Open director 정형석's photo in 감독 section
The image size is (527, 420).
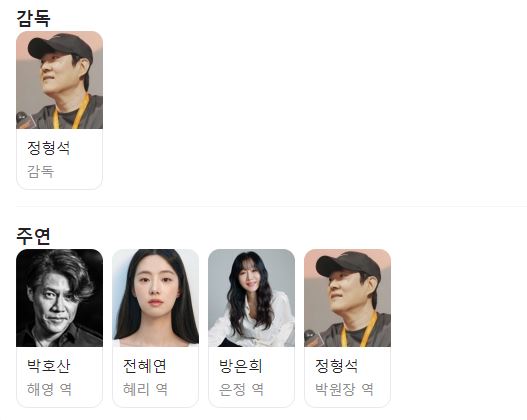(59, 80)
